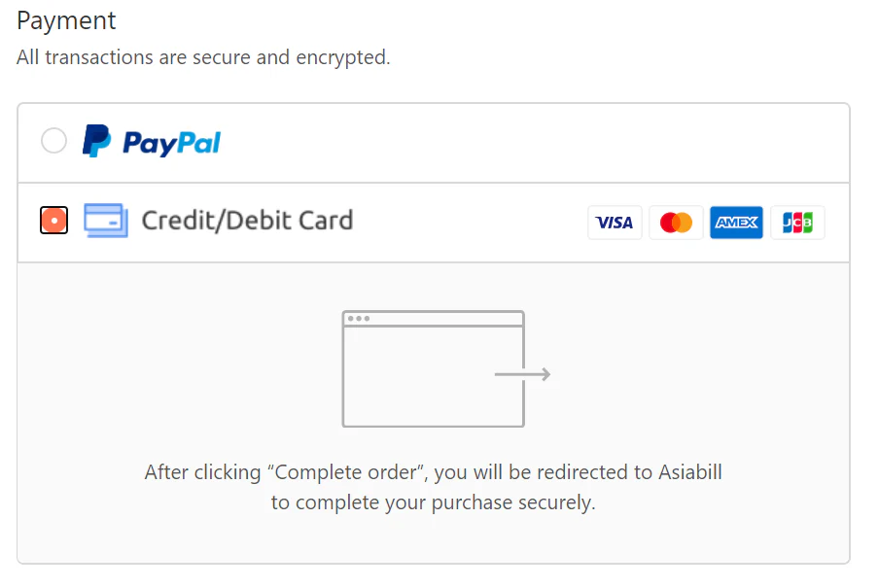This screenshot has height=588, width=879.
Task: Click empty space in the PayPal row
Action: (533, 142)
